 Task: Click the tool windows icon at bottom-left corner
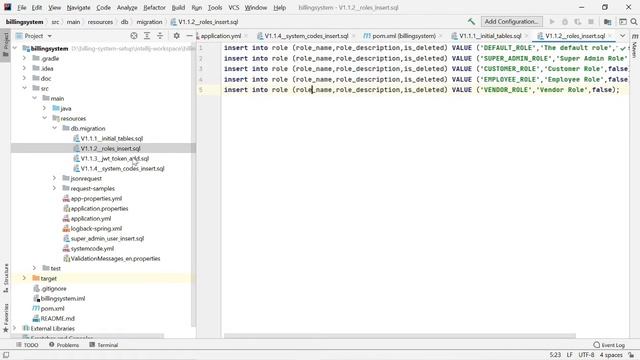6,355
